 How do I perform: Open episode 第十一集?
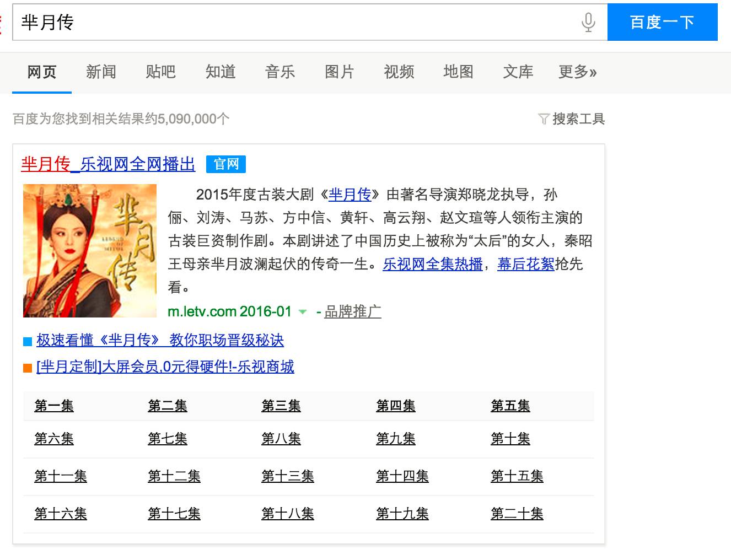61,476
